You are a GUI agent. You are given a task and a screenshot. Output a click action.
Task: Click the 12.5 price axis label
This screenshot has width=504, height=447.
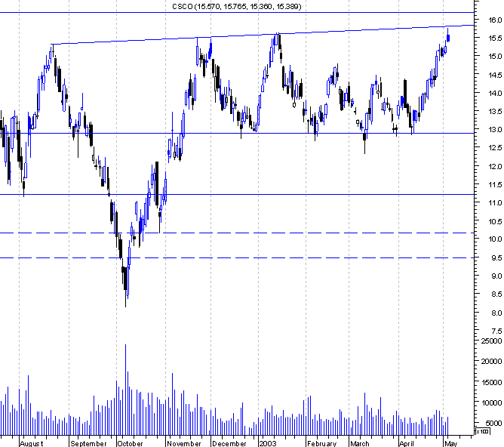pyautogui.click(x=495, y=148)
